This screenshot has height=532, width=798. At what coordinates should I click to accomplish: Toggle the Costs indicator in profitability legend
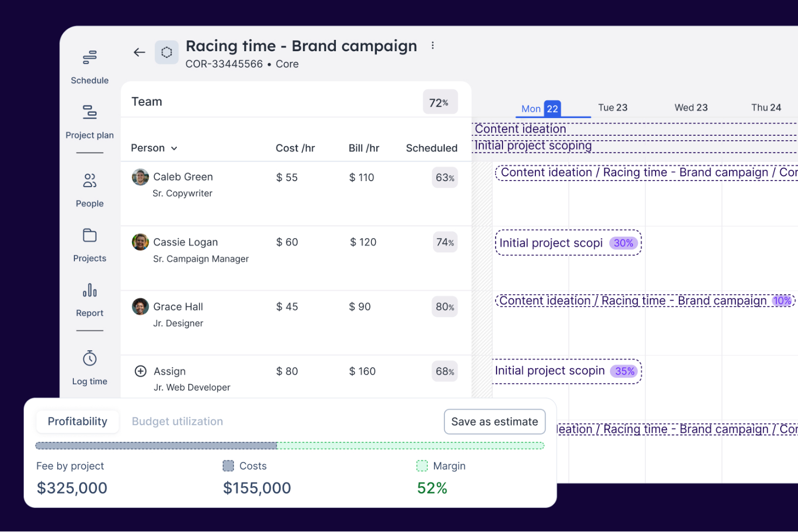tap(229, 466)
